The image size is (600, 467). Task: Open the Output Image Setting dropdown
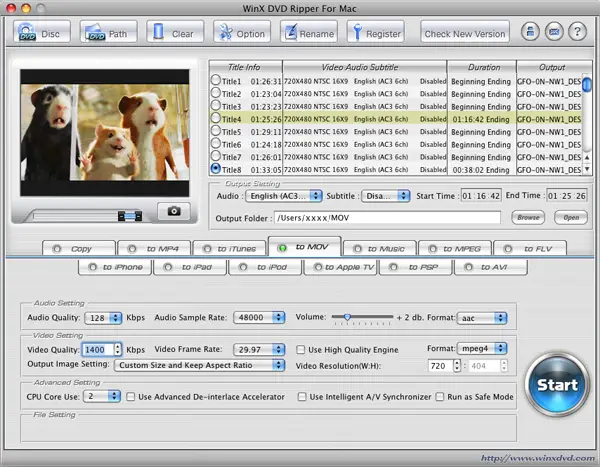point(199,365)
